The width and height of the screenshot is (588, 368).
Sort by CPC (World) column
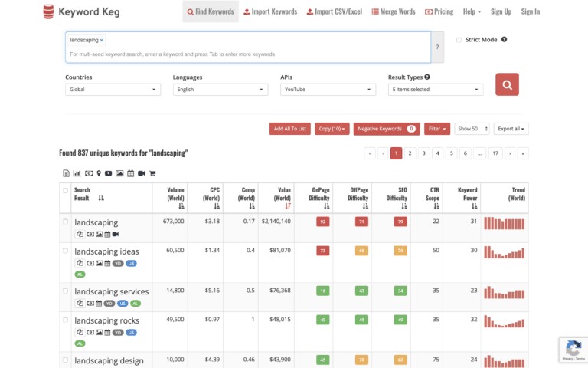[217, 205]
